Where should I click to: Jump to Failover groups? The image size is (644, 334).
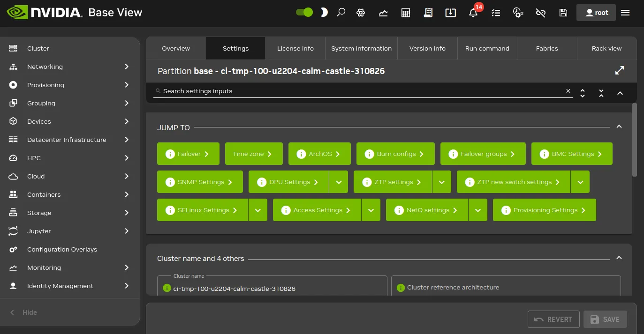click(483, 154)
